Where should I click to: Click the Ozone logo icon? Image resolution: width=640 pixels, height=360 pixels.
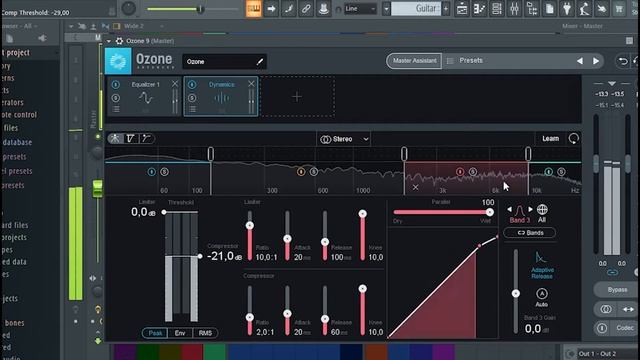click(118, 61)
